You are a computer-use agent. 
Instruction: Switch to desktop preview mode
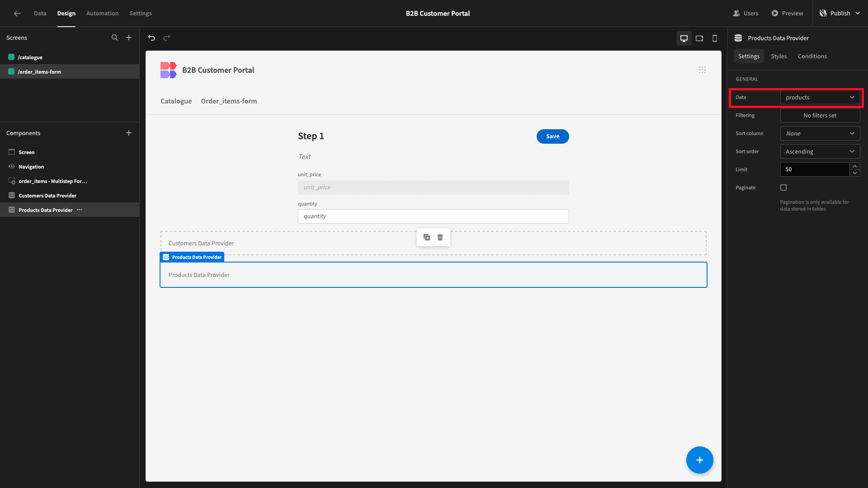pos(684,38)
